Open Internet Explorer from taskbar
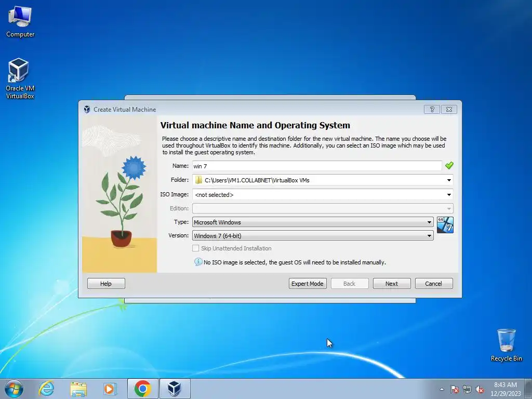Screen dimensions: 532x399 coord(46,389)
